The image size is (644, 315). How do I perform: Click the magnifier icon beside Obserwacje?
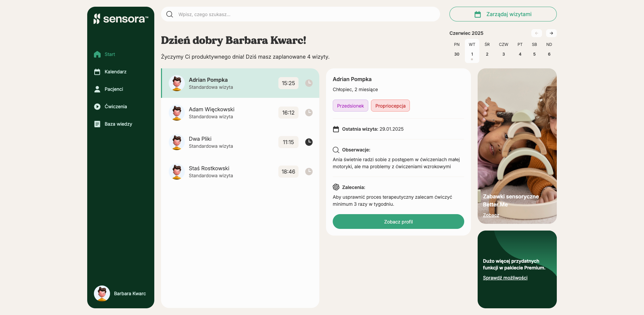[336, 150]
